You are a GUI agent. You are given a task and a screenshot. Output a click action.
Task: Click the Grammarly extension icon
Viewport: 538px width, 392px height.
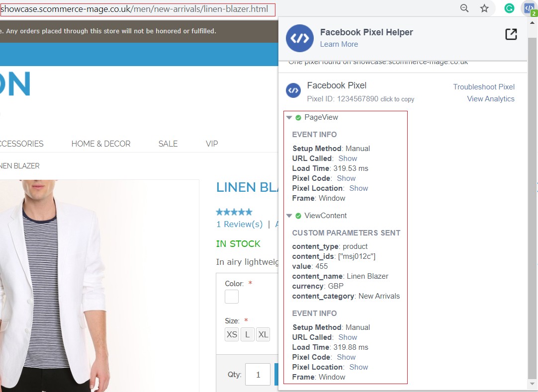pyautogui.click(x=509, y=8)
